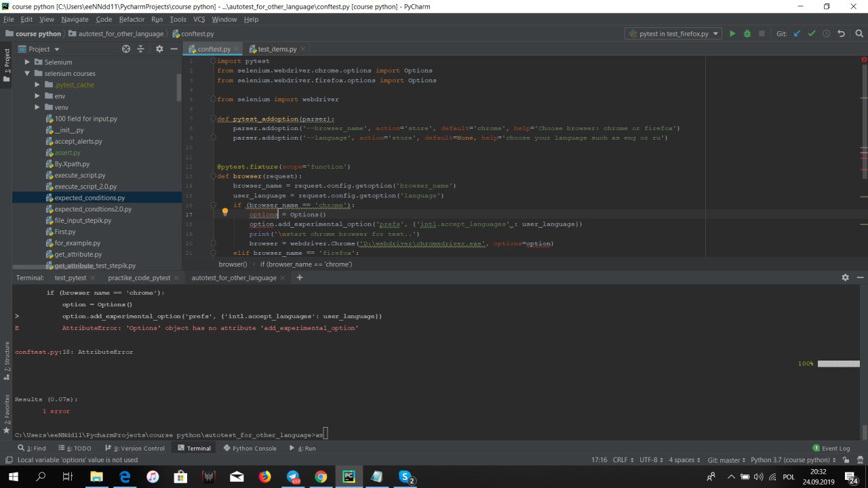Open Version Control tool window
This screenshot has width=868, height=488.
(x=134, y=448)
